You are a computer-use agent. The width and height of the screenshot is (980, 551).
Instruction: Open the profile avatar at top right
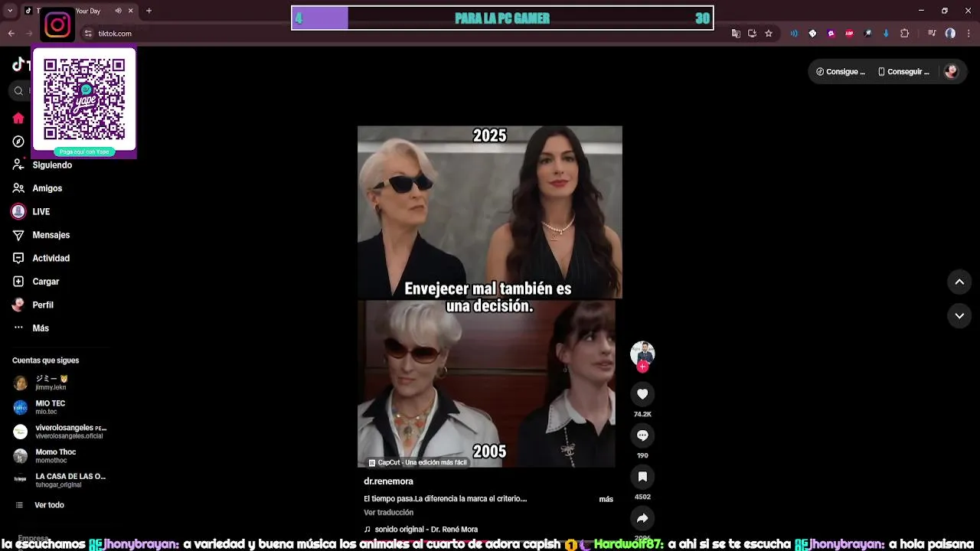[951, 71]
